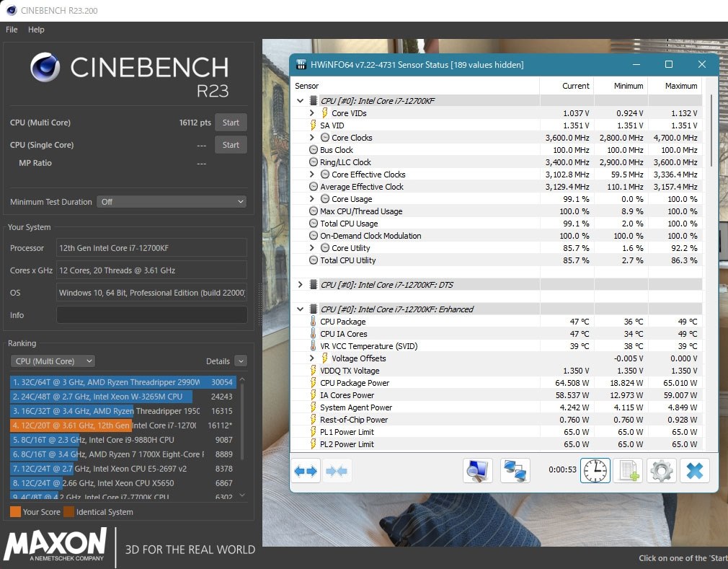This screenshot has width=728, height=569.
Task: Click the logging sheet icon with green plus
Action: click(629, 471)
